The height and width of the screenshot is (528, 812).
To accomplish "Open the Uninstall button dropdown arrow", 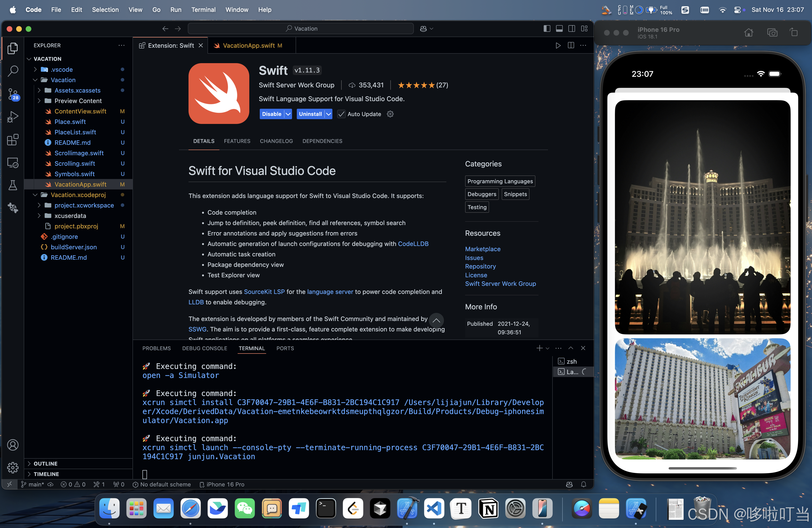I will coord(328,114).
